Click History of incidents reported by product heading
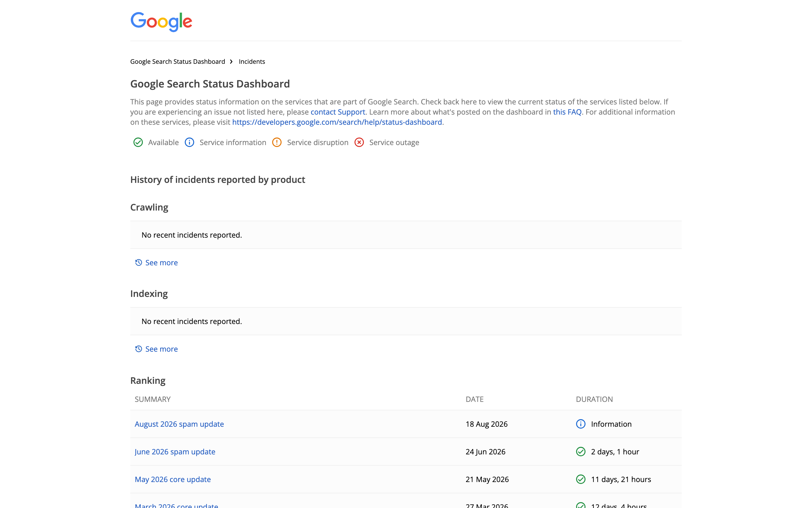The height and width of the screenshot is (508, 812). coord(218,180)
